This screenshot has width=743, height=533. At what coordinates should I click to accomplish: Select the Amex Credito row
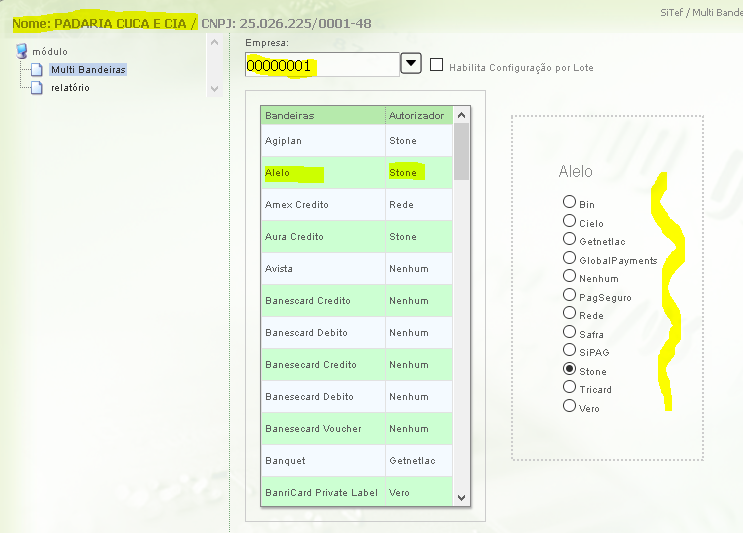tap(357, 205)
